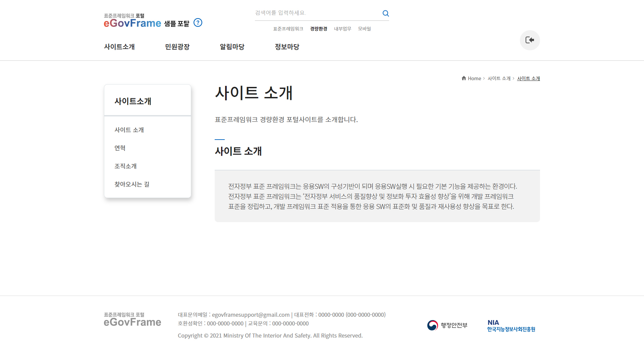Click the login arrow icon button
Viewport: 644px width, 356px height.
530,40
